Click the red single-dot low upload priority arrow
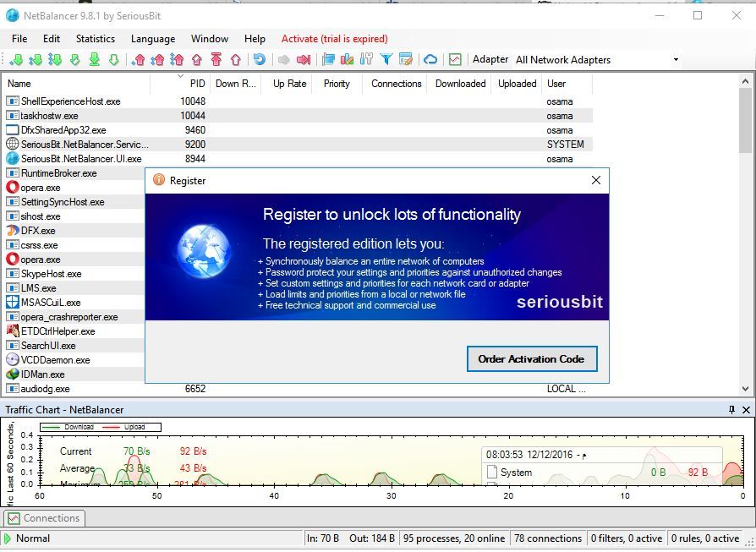 [139, 60]
